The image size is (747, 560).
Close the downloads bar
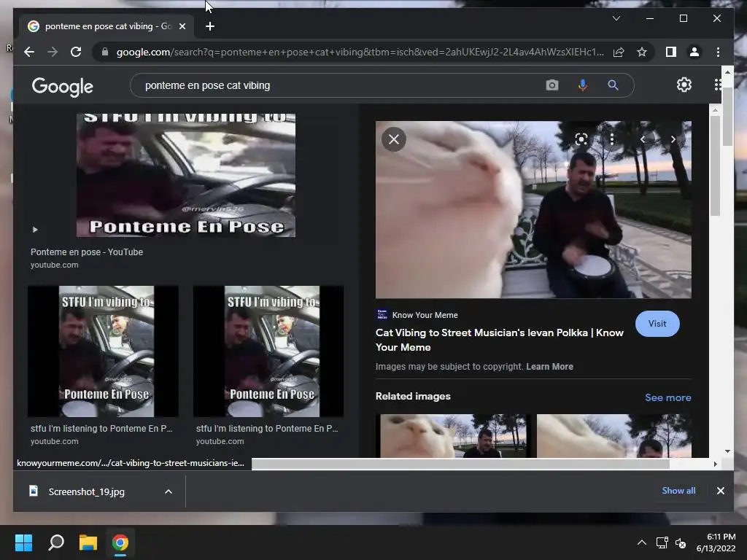[720, 491]
